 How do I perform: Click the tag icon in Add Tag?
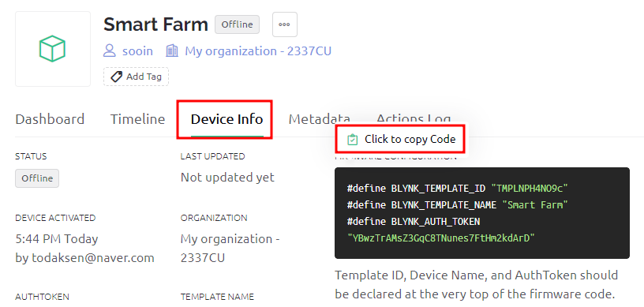[116, 77]
